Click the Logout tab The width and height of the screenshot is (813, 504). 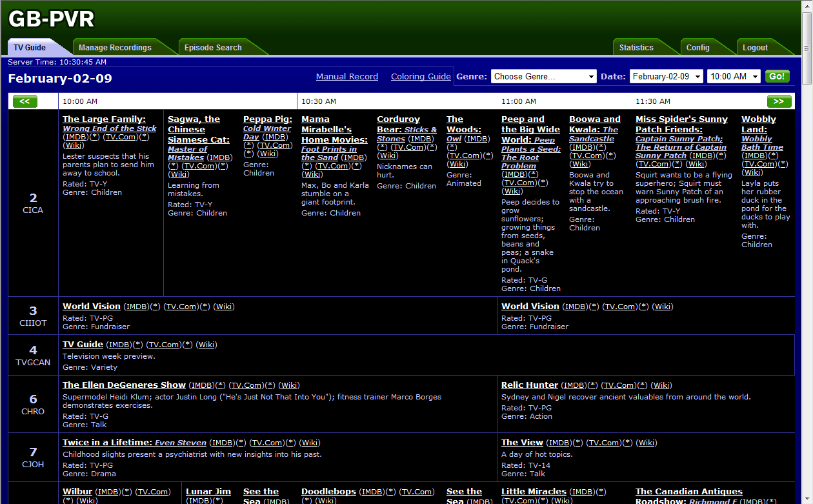click(755, 48)
